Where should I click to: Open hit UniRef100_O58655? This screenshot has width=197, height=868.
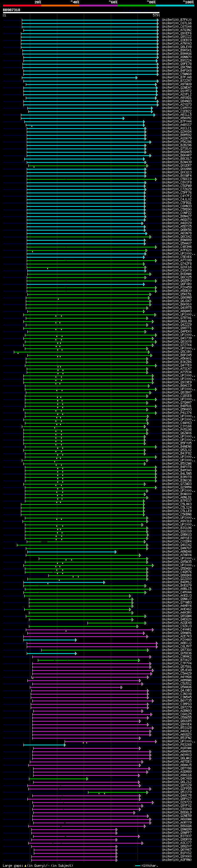click(x=177, y=718)
